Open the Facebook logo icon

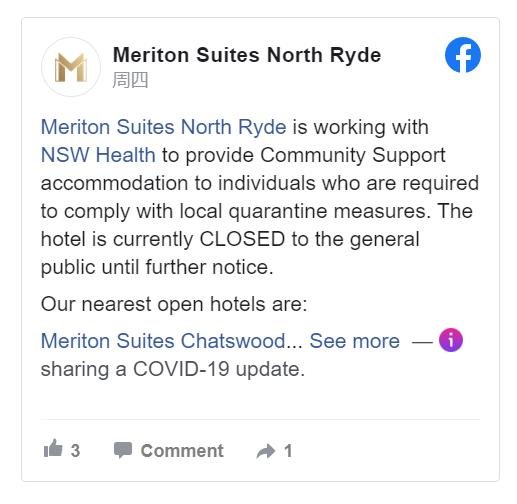(x=462, y=55)
